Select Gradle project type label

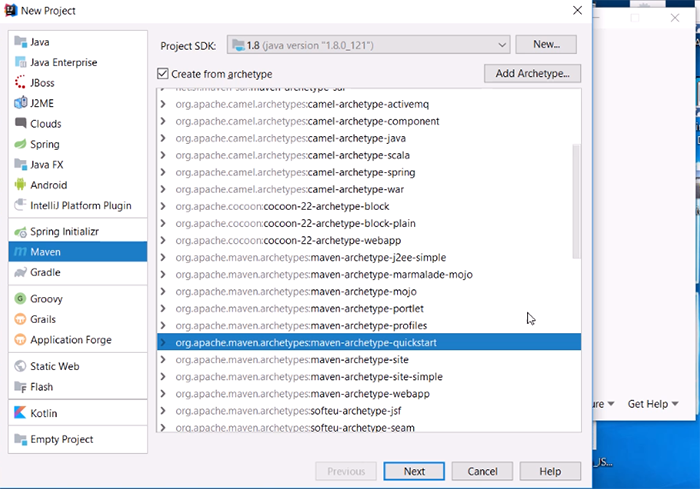coord(45,272)
